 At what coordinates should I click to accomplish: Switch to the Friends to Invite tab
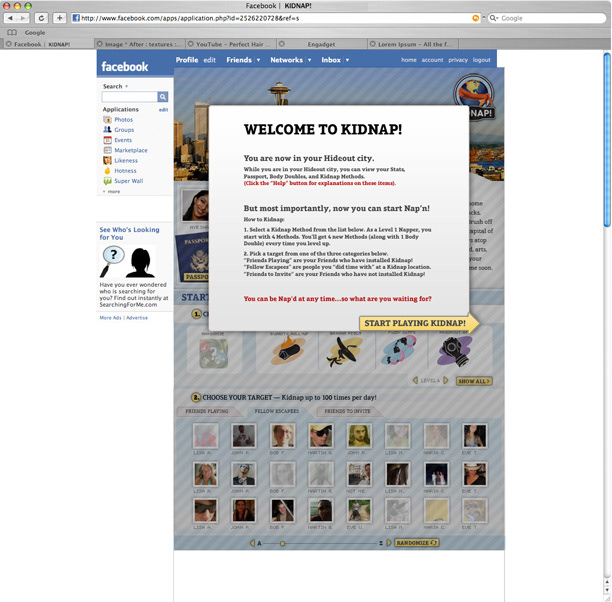pos(347,411)
